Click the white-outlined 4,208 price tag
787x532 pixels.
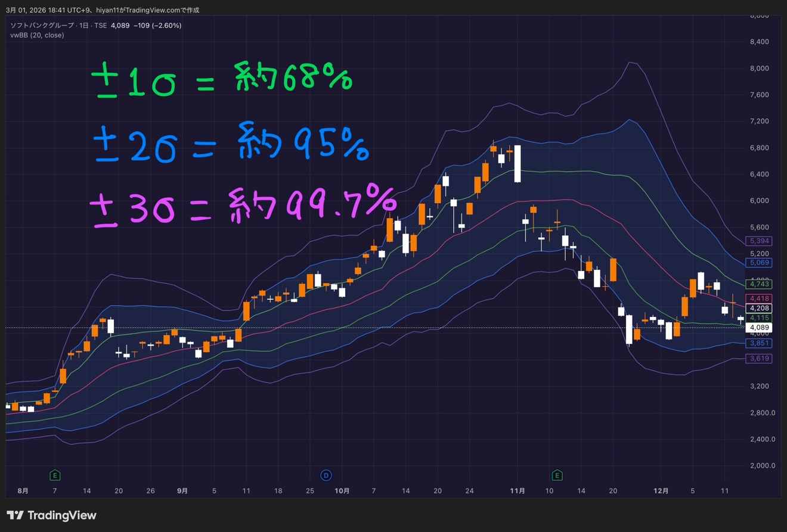[760, 309]
